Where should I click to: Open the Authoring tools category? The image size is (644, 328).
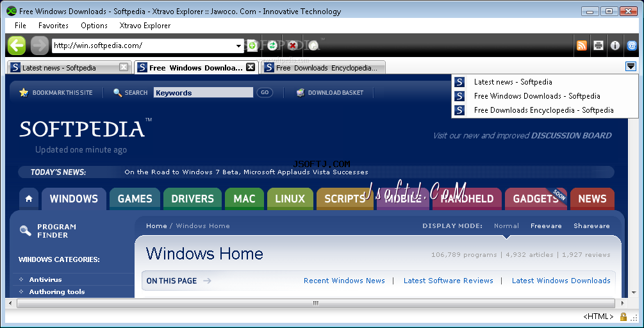click(56, 292)
